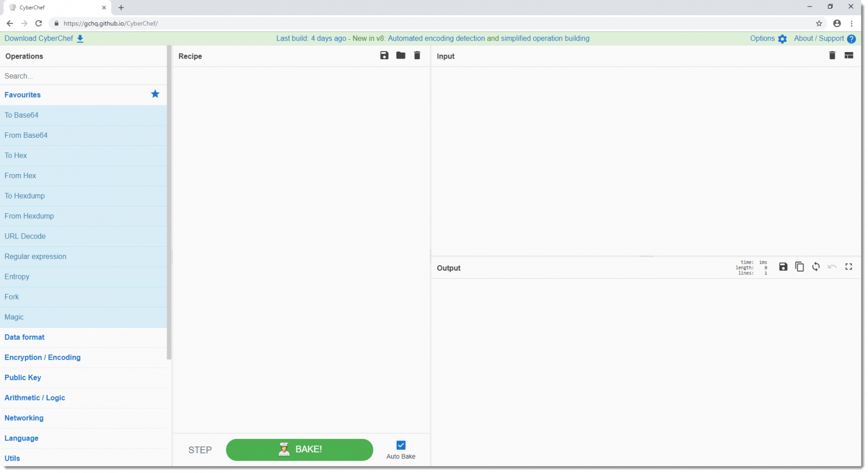Image resolution: width=868 pixels, height=473 pixels.
Task: Toggle the Auto Bake checkbox
Action: pyautogui.click(x=401, y=445)
